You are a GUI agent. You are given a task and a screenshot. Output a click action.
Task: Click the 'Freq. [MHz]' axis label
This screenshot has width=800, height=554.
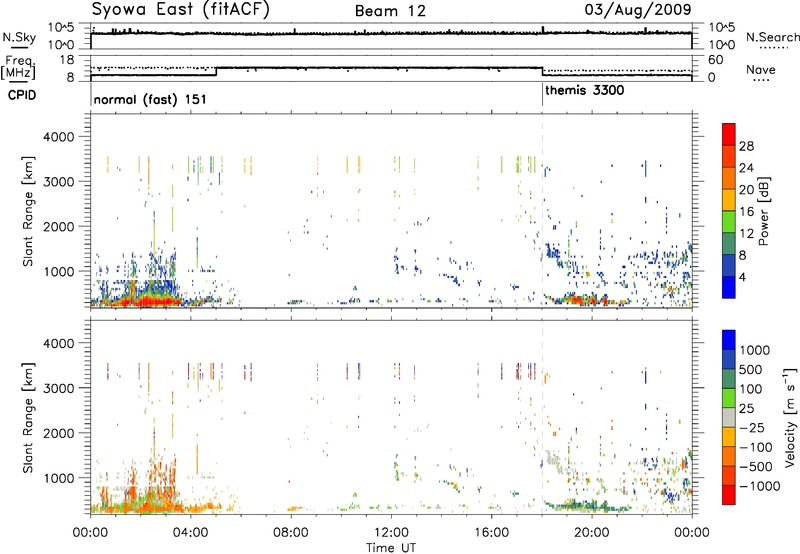pos(18,67)
